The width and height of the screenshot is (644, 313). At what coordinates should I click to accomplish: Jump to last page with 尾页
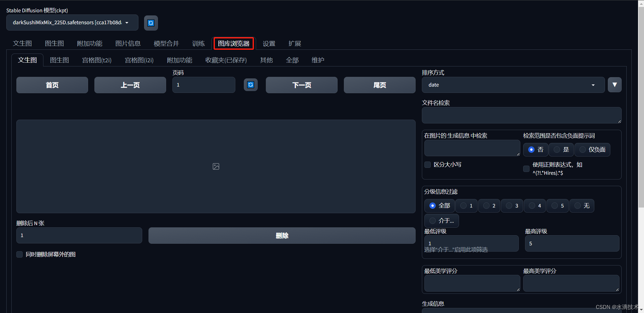(380, 85)
